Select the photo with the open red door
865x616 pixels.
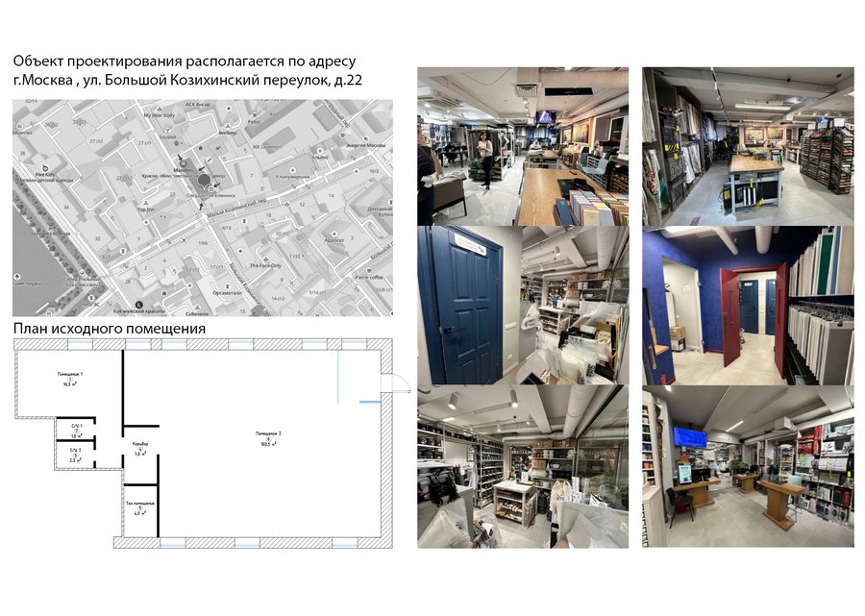pos(748,306)
